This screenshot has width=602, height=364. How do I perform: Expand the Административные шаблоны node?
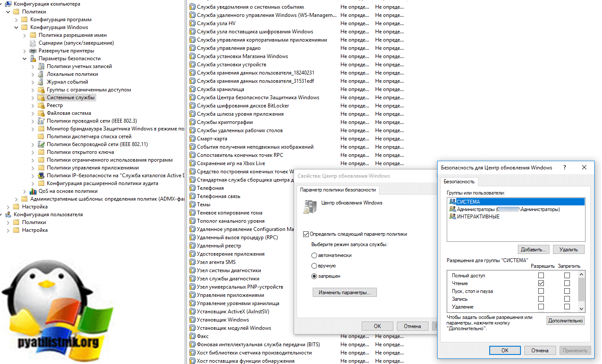click(x=16, y=199)
